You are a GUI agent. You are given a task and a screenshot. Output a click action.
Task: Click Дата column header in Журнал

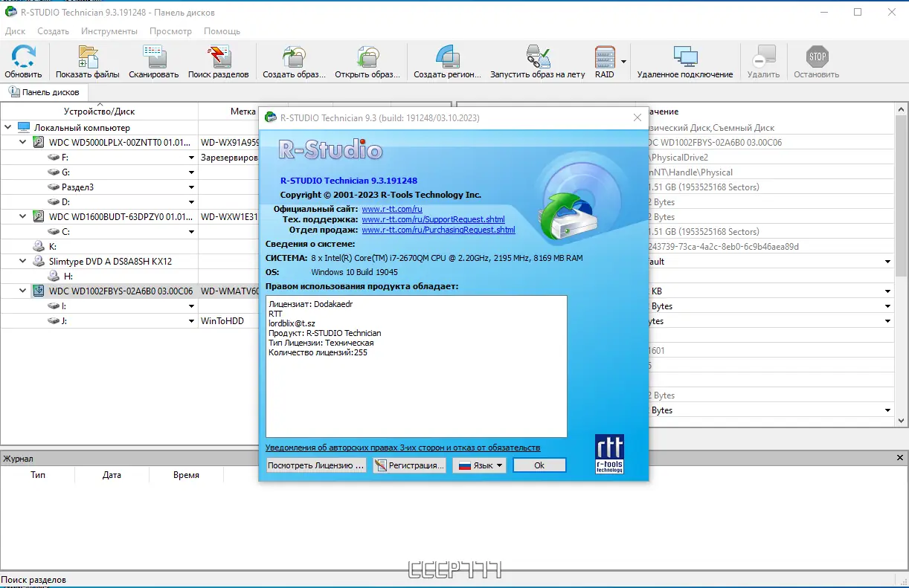tap(112, 475)
